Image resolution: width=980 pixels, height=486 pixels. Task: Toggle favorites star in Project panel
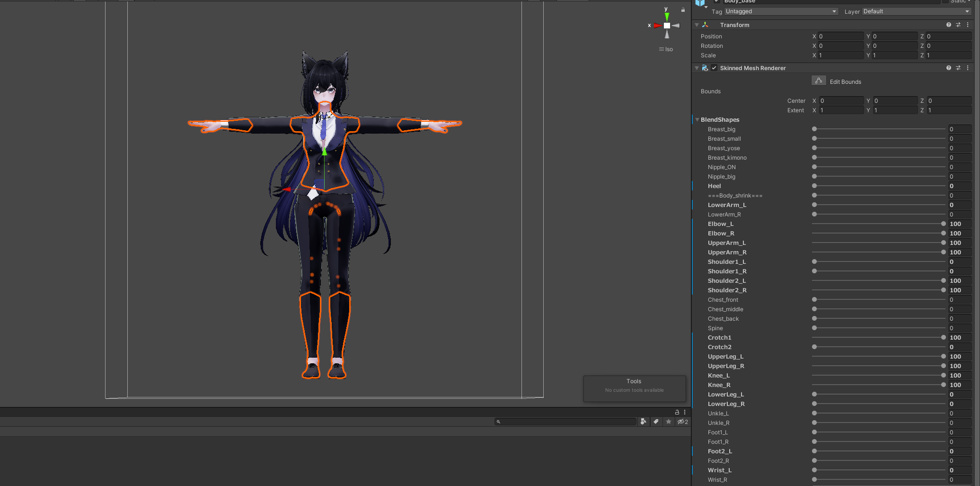668,421
